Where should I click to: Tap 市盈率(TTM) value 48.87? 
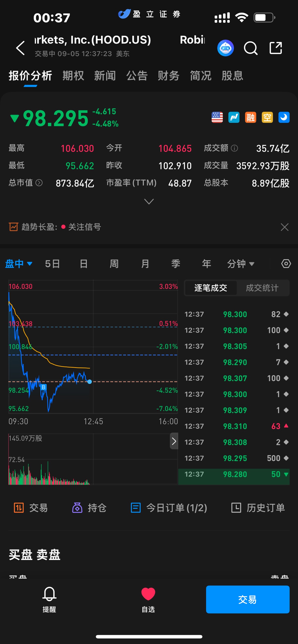point(180,183)
